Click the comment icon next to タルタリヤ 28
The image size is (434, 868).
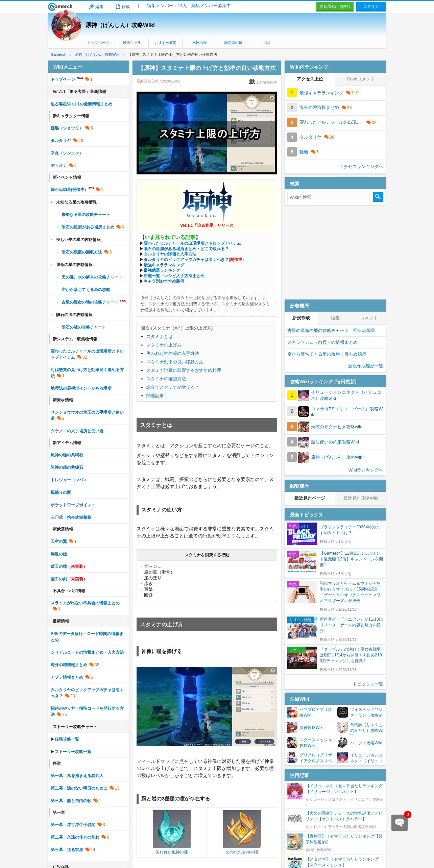coord(75,140)
